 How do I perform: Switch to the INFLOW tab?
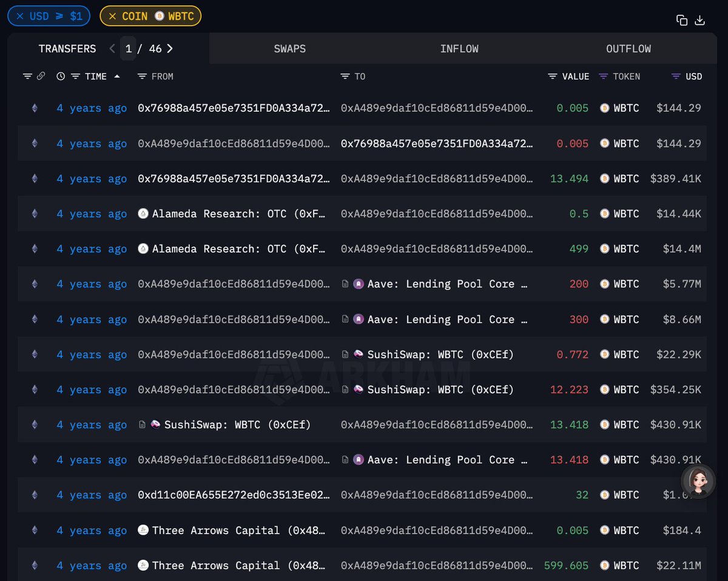459,49
